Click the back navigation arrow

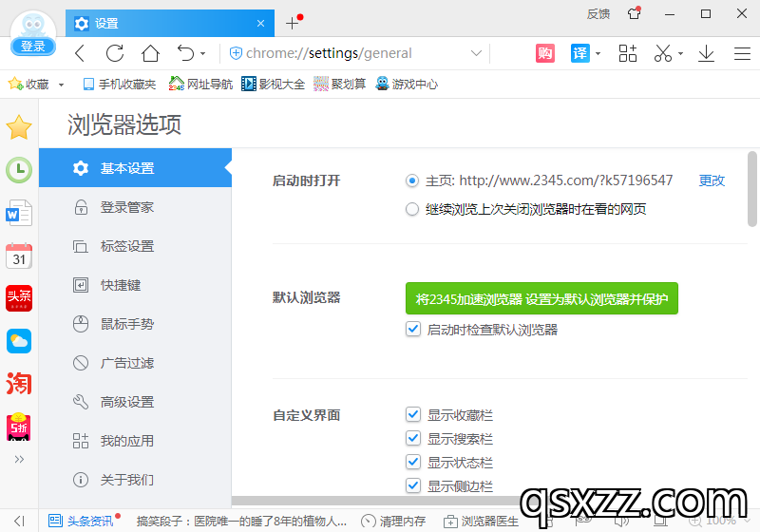coord(80,53)
